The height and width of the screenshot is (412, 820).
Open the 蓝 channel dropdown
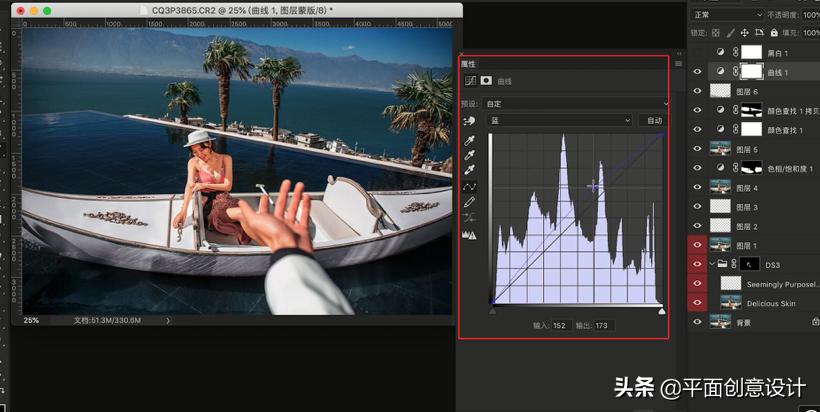pyautogui.click(x=560, y=120)
